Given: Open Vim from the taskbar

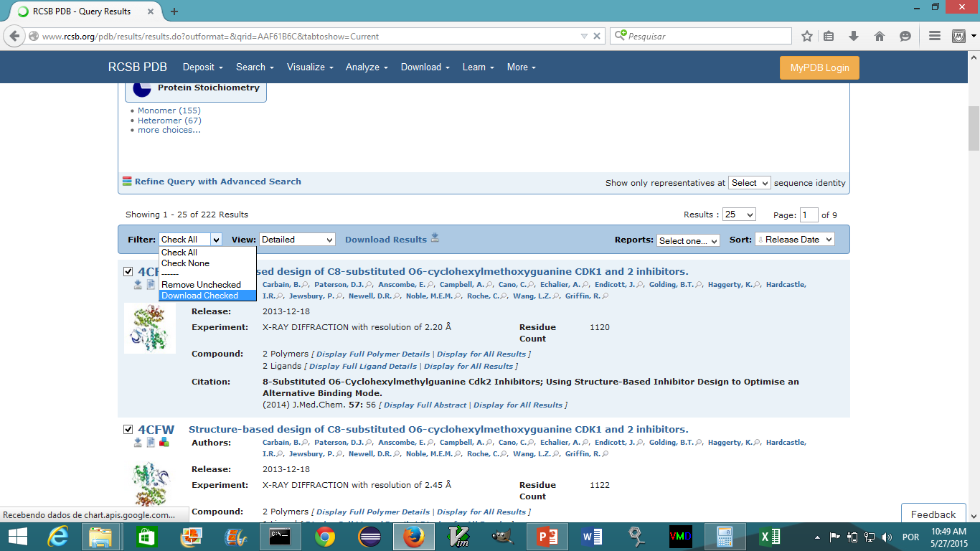Looking at the screenshot, I should pyautogui.click(x=459, y=537).
